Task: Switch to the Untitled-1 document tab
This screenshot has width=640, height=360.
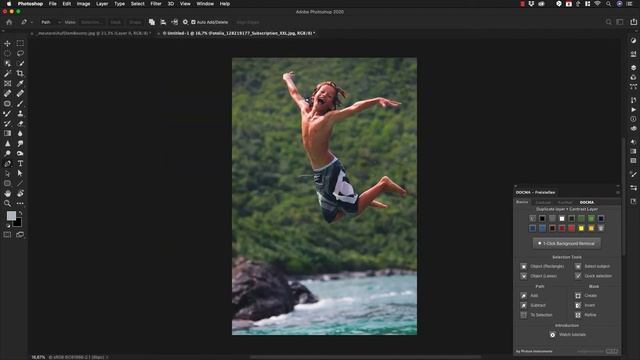Action: (239, 33)
